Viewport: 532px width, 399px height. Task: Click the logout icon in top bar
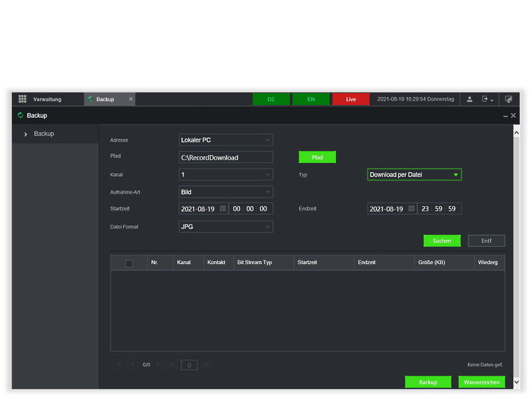(486, 99)
